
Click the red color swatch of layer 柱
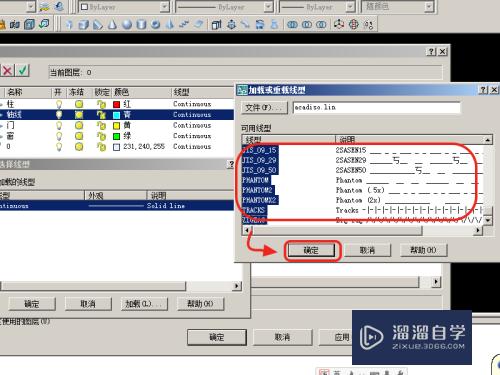pyautogui.click(x=116, y=105)
